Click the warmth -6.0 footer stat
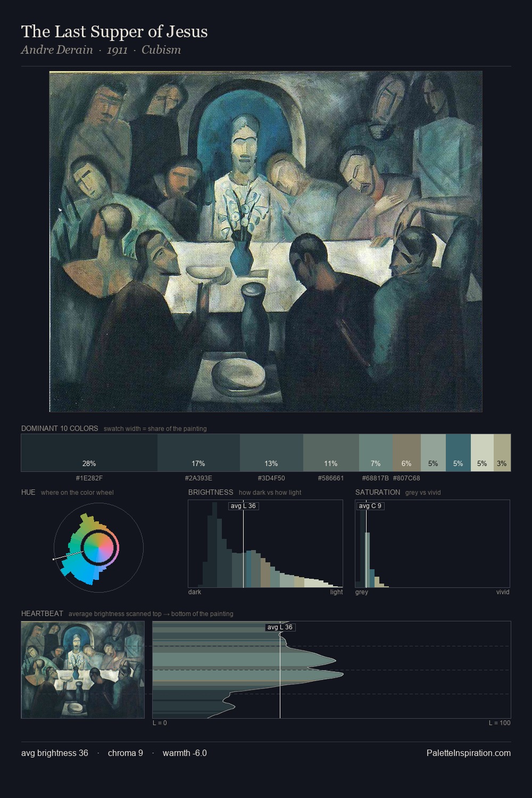 [x=185, y=753]
